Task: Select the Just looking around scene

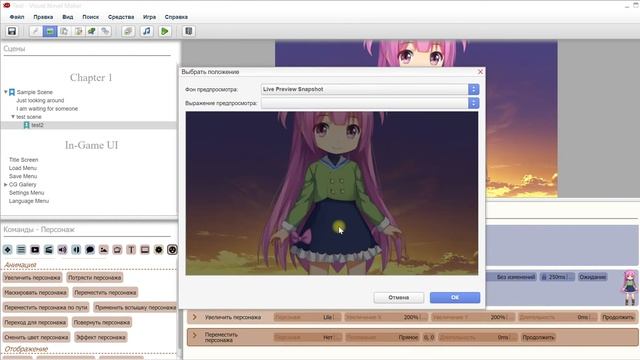Action: pos(40,100)
